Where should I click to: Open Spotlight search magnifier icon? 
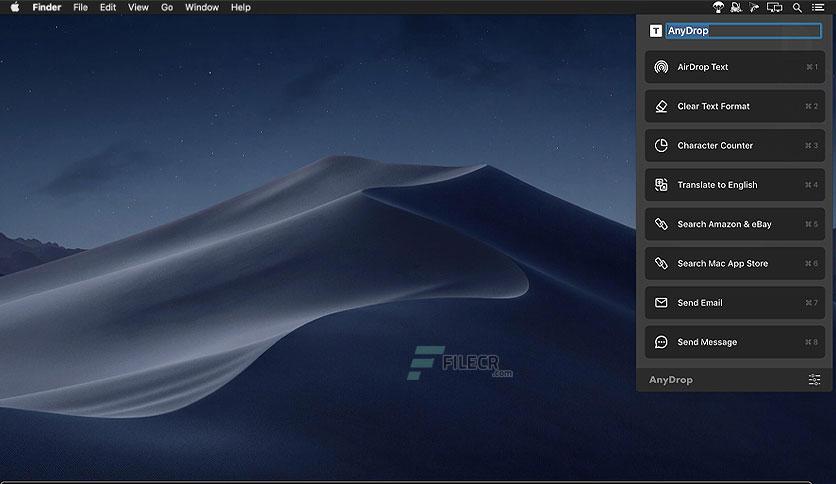tap(797, 7)
